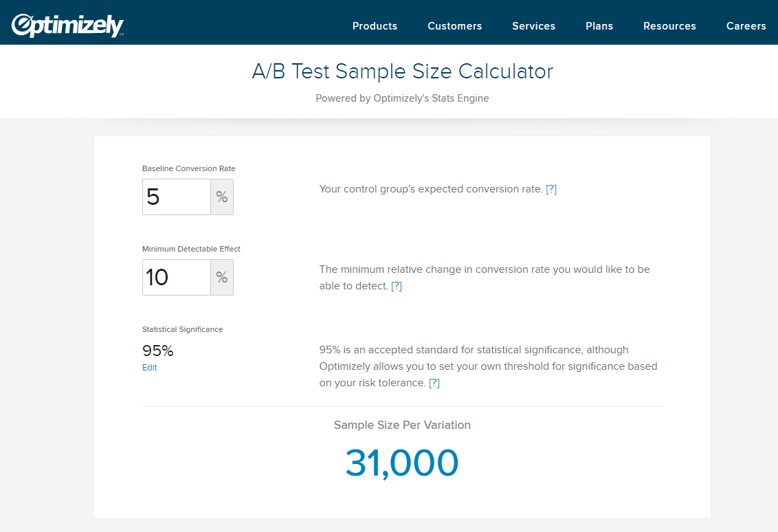Click the 31,000 sample size result
Screen dimensions: 778x532
402,463
